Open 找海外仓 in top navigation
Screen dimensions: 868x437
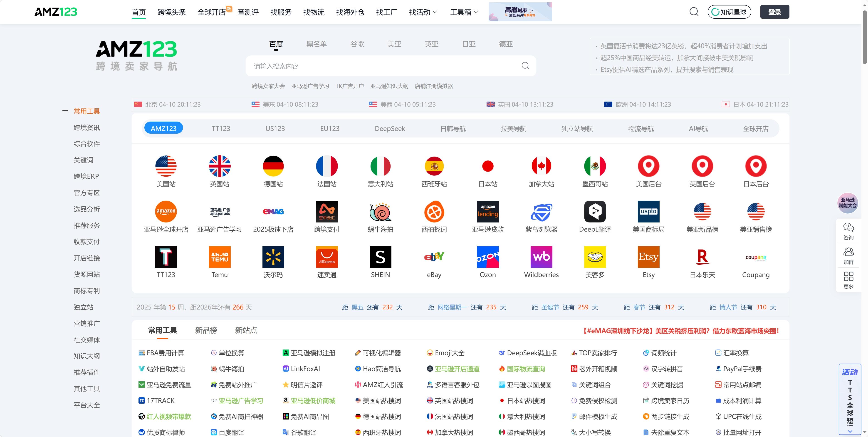[350, 12]
